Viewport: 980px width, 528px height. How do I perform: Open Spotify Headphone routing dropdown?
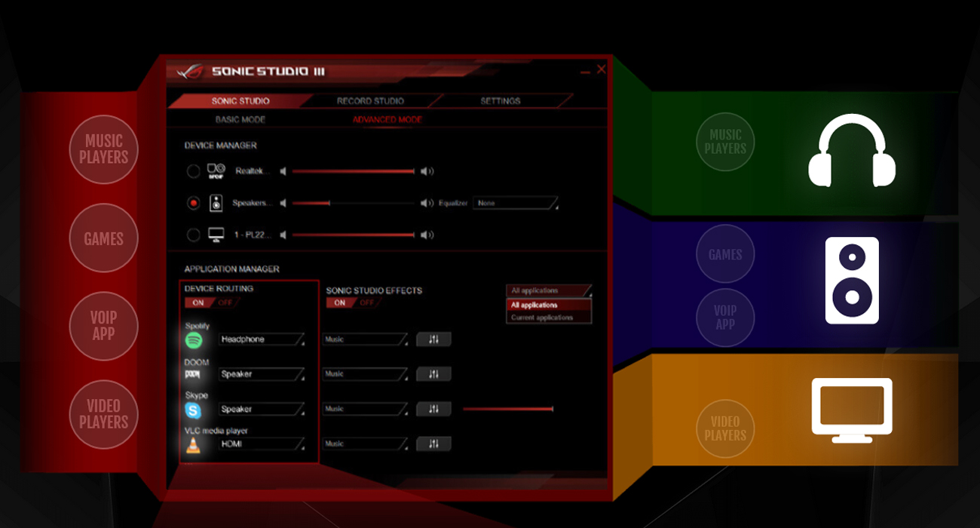pos(262,339)
